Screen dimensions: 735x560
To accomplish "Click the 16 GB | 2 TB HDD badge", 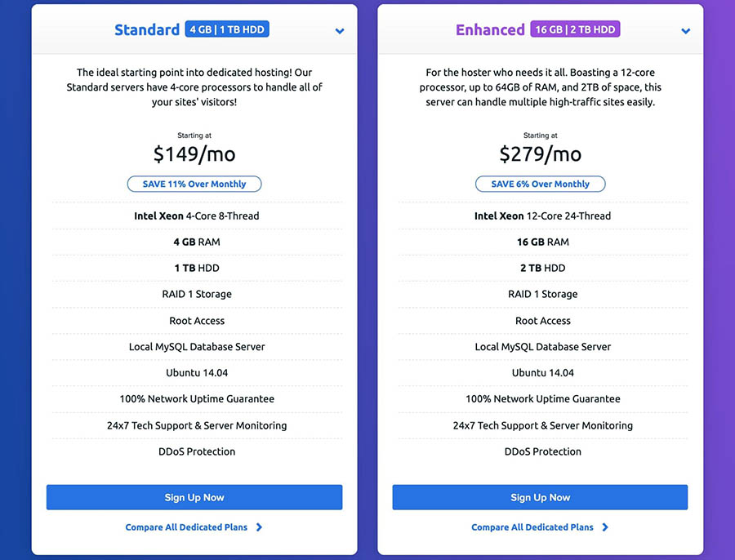I will (575, 29).
